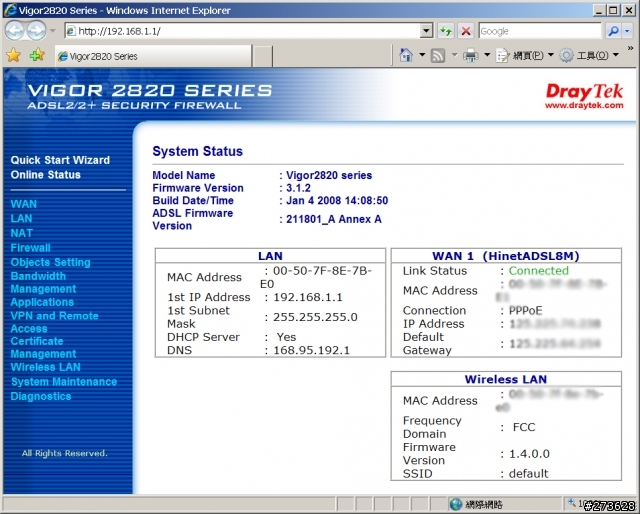The width and height of the screenshot is (640, 514).
Task: Expand the Home icon dropdown arrow
Action: (422, 55)
